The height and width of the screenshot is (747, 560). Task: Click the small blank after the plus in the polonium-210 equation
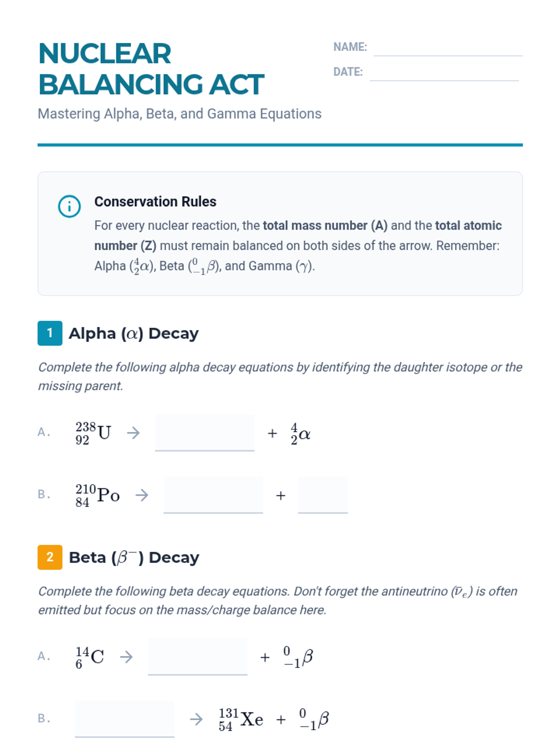tap(323, 495)
